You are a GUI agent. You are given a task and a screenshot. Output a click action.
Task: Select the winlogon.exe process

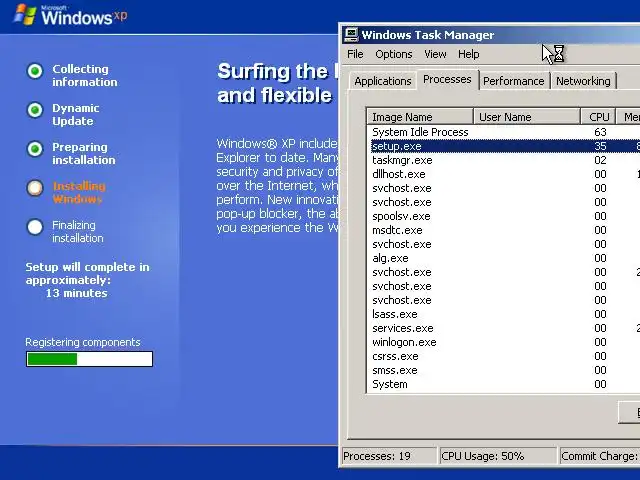504,342
